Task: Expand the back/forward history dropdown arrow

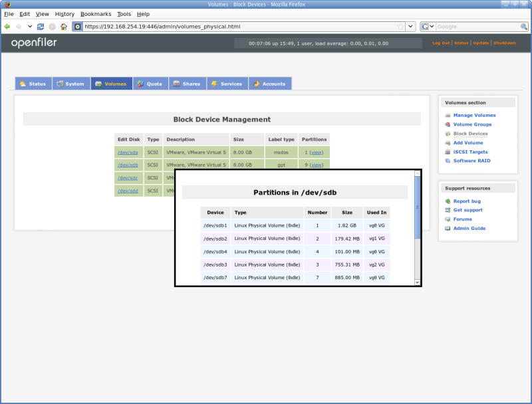Action: [30, 27]
